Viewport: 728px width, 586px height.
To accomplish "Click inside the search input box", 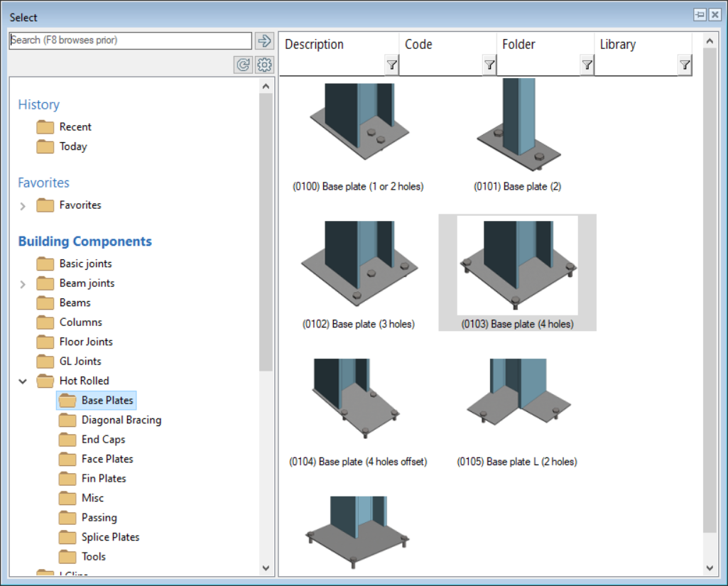I will (x=128, y=40).
